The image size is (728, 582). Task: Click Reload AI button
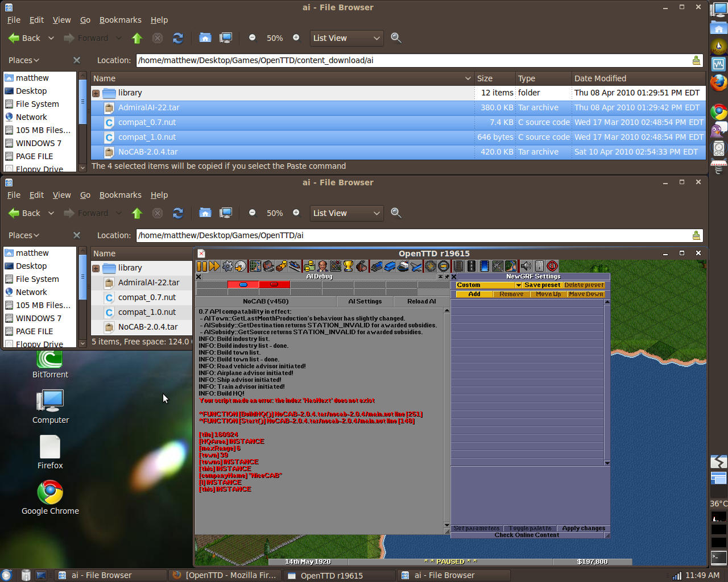click(421, 301)
